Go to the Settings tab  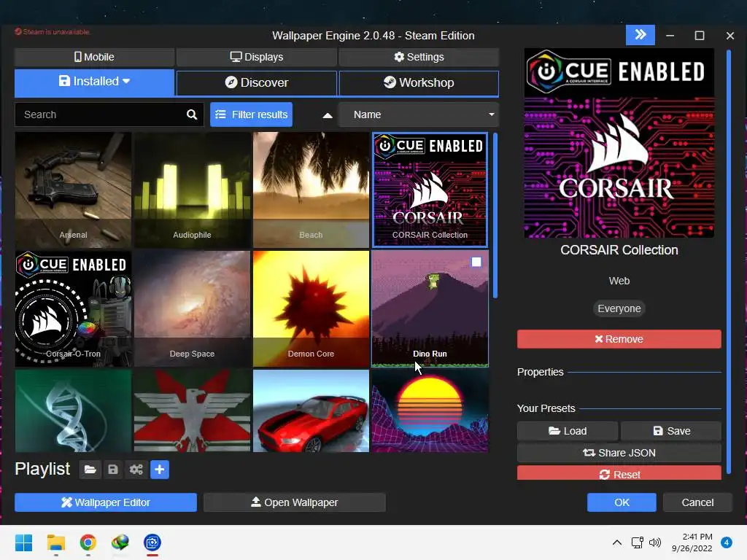tap(419, 57)
